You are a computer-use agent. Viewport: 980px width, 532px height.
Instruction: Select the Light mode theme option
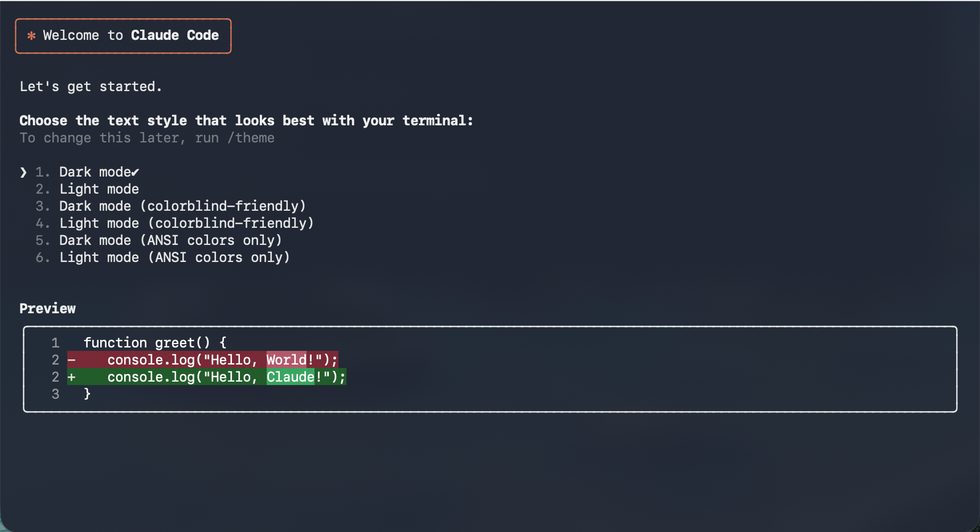(99, 189)
